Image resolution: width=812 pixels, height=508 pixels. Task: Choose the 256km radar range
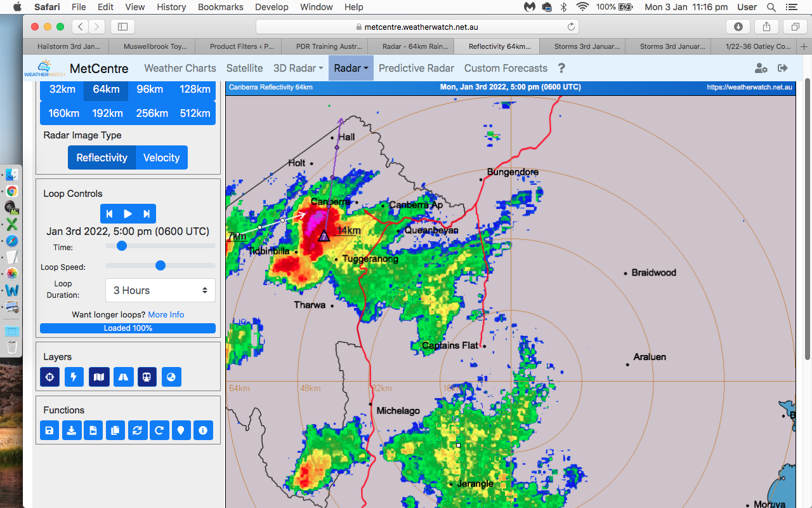tap(152, 114)
